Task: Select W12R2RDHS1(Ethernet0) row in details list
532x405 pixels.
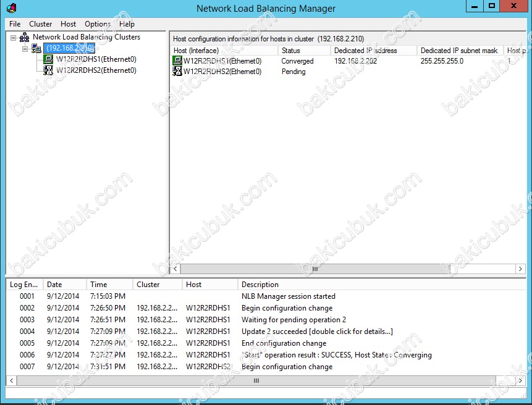Action: (x=348, y=61)
